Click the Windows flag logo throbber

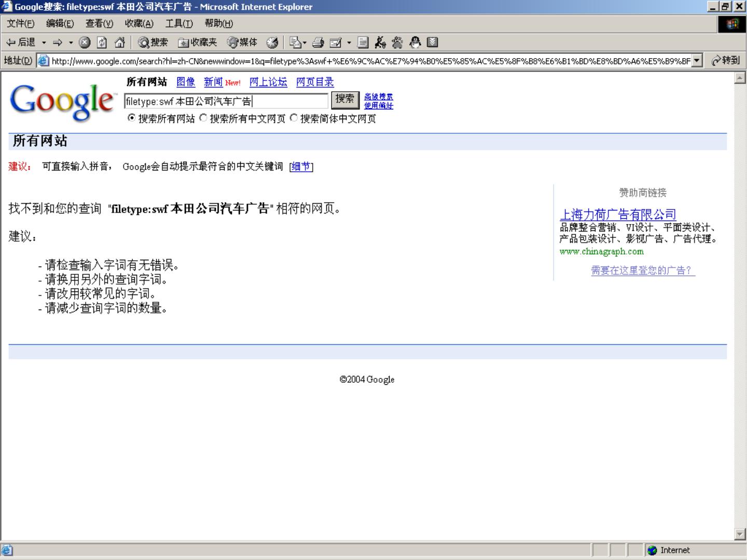[x=732, y=24]
